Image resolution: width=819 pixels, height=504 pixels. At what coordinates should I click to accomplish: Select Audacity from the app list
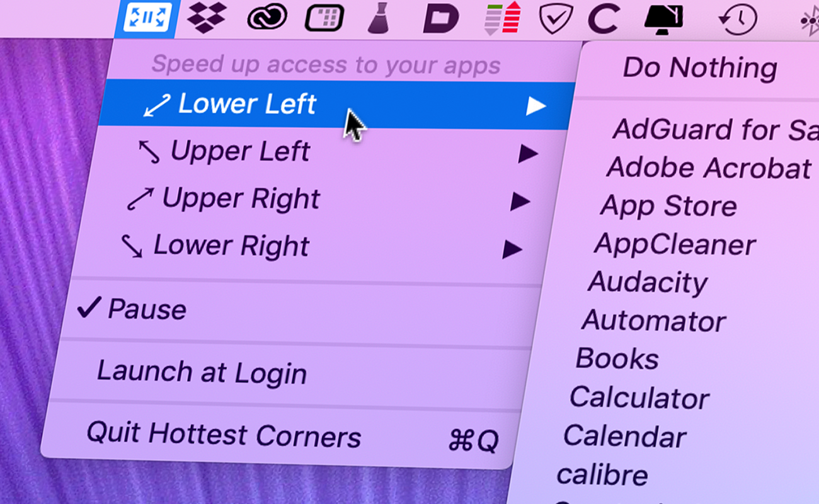click(648, 283)
